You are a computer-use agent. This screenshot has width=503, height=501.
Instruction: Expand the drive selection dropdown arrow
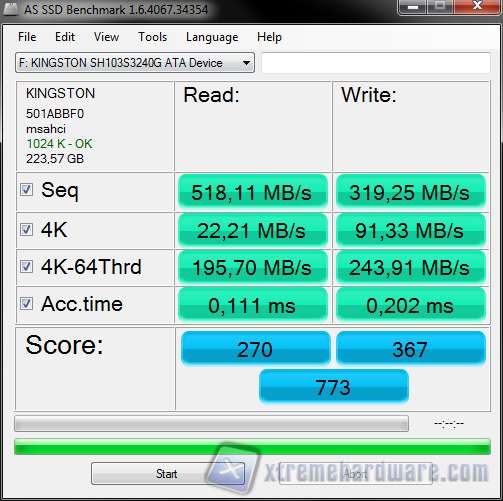[246, 63]
